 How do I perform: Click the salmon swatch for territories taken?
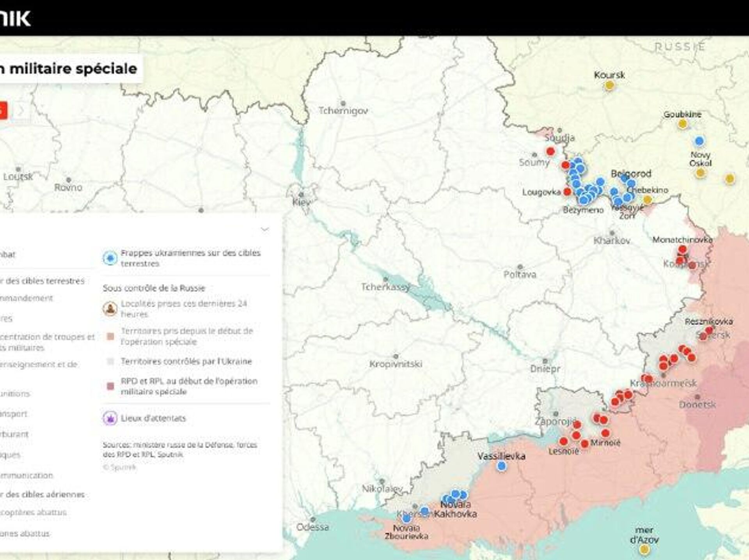click(x=110, y=336)
